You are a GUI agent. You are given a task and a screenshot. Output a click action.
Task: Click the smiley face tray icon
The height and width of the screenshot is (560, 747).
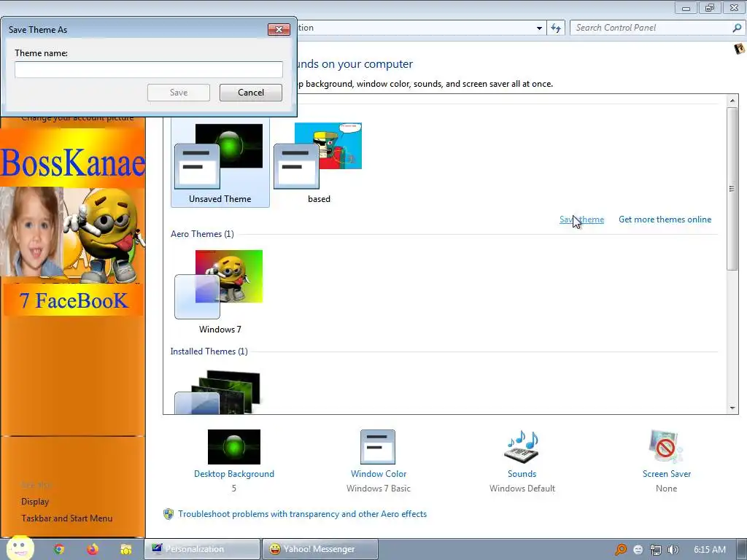point(638,550)
